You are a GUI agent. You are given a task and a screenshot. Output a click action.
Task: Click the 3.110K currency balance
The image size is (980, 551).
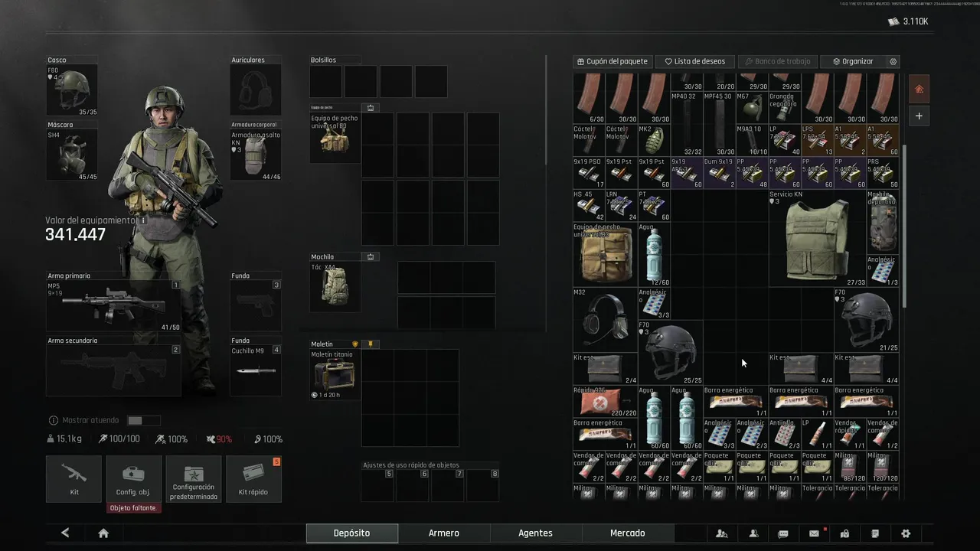[x=908, y=21]
